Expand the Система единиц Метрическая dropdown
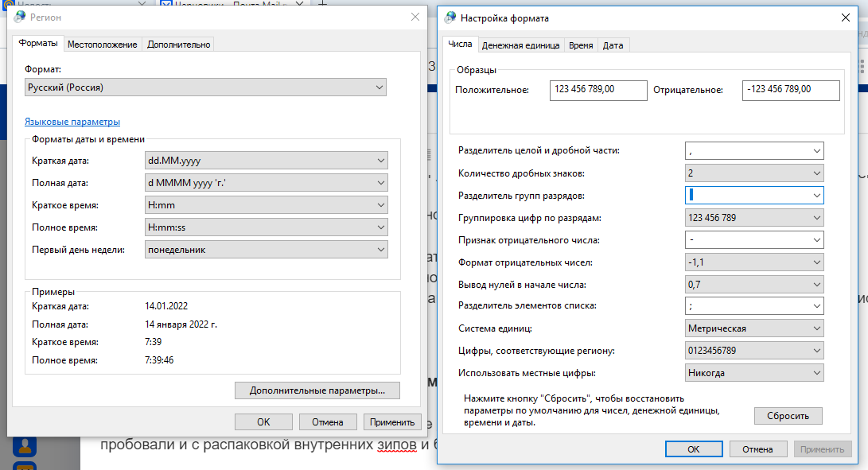 tap(753, 328)
